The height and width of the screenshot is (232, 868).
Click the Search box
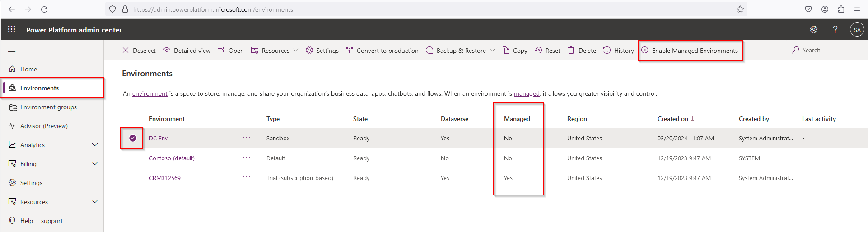tap(811, 50)
